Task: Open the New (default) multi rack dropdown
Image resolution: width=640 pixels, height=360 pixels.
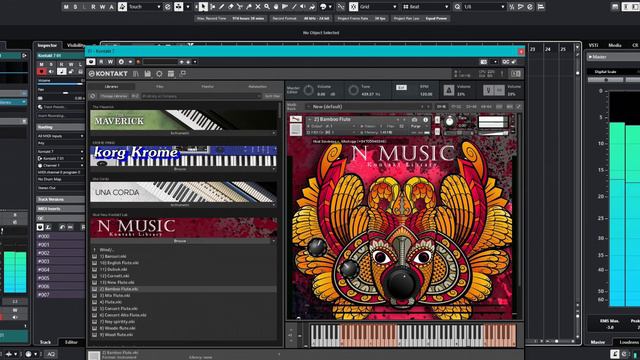Action: click(369, 107)
